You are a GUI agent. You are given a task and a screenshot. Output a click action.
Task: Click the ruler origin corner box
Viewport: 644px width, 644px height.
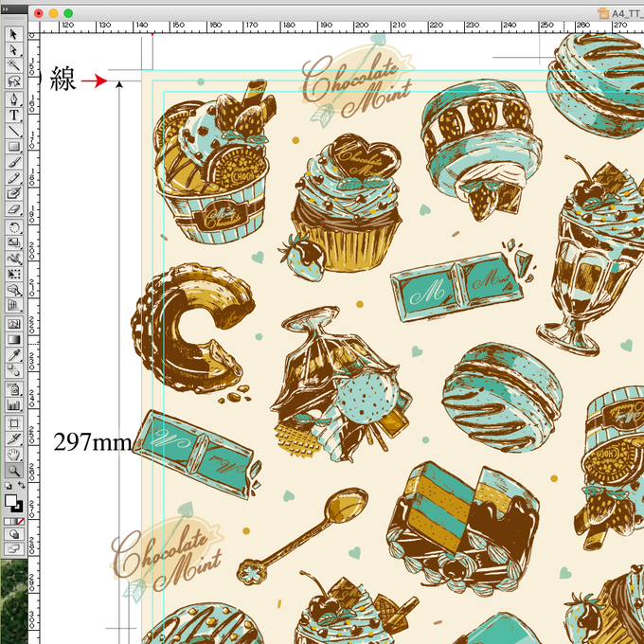point(34,27)
